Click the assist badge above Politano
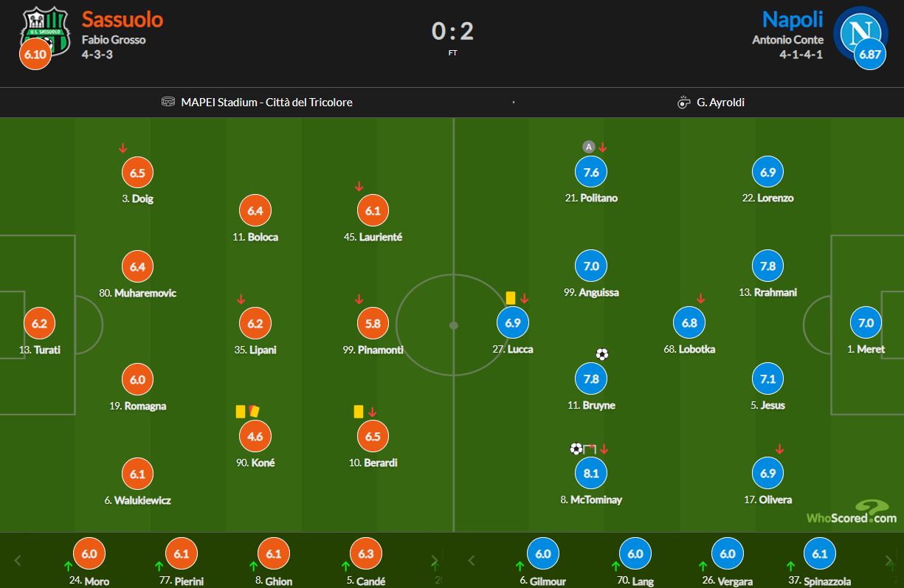 click(588, 147)
